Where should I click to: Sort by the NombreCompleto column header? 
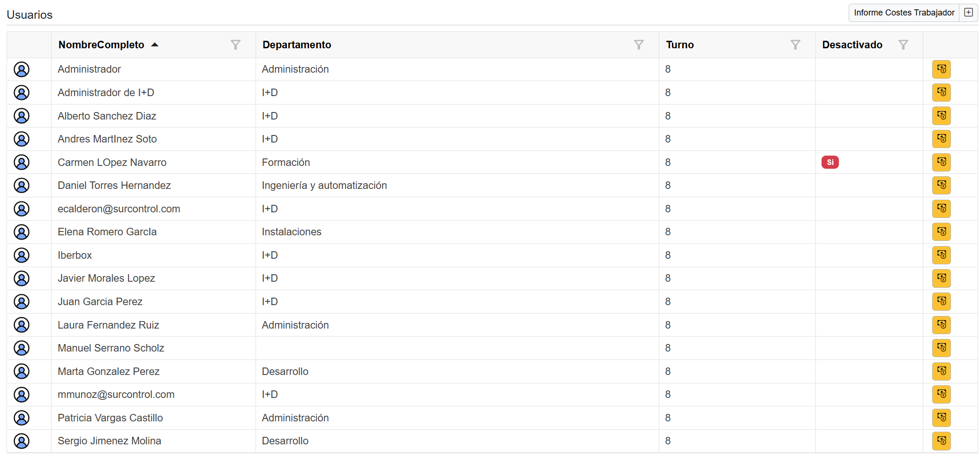pyautogui.click(x=101, y=45)
